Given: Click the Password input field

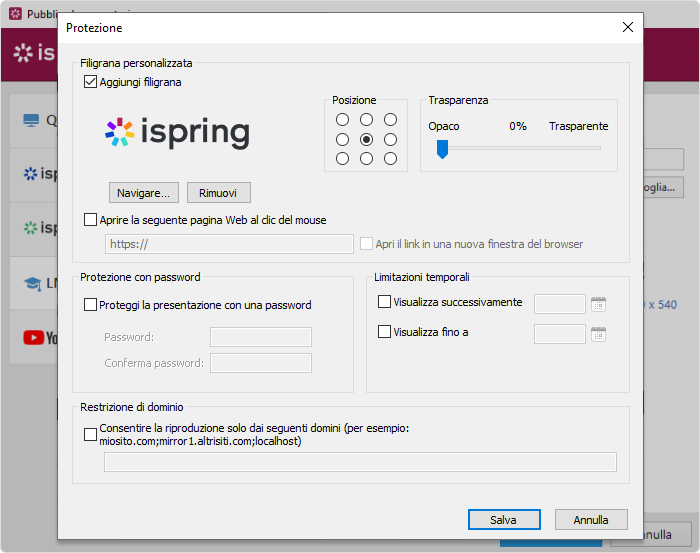Looking at the screenshot, I should 261,337.
